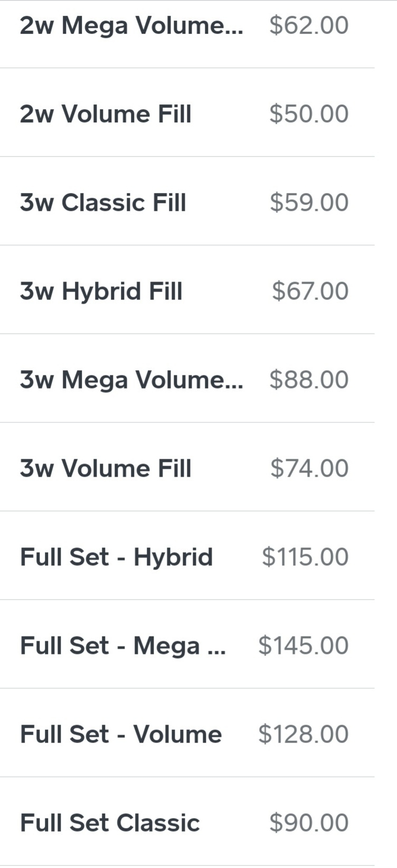This screenshot has width=397, height=868.
Task: Choose the 2w Volume Fill service
Action: [106, 114]
